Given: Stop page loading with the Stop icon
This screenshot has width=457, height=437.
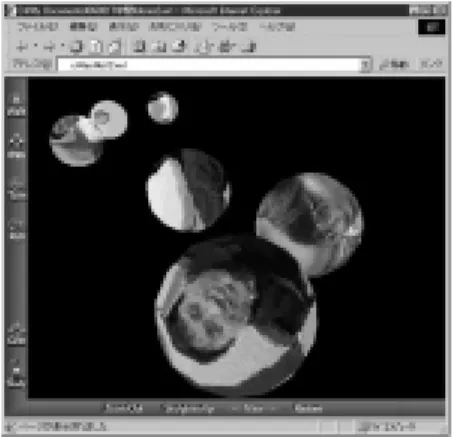Looking at the screenshot, I should point(76,46).
